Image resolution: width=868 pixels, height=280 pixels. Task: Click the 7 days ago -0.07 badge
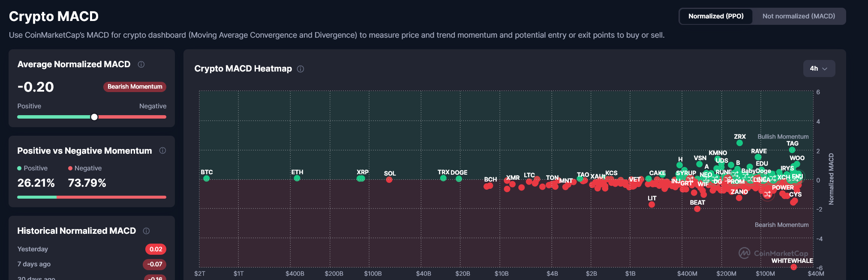click(154, 264)
